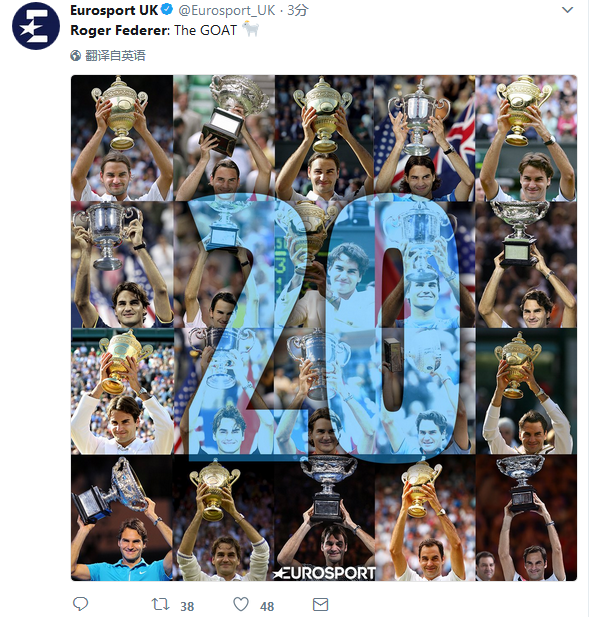Click the @Eurosport_UK handle
This screenshot has height=617, width=589.
coord(227,10)
